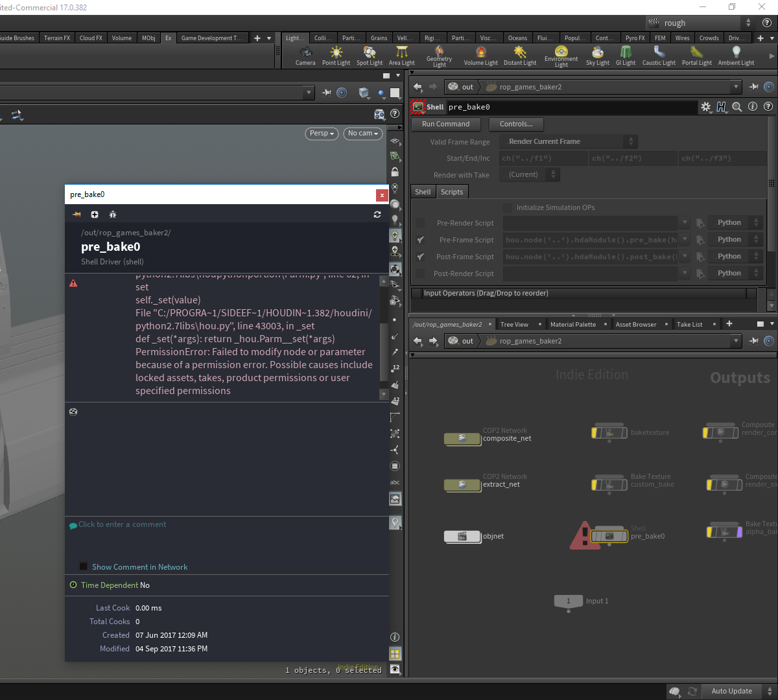
Task: Click to enter a comment field
Action: [x=122, y=524]
